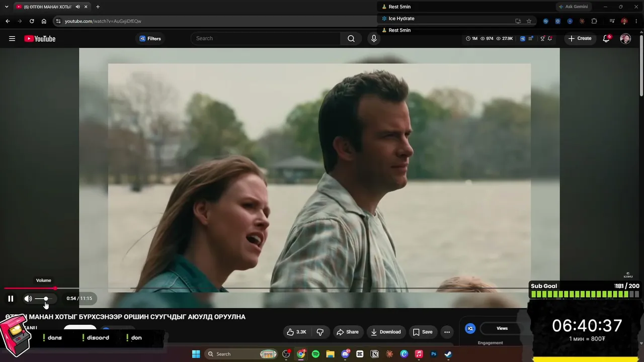This screenshot has height=362, width=644.
Task: Open Apple Music from the taskbar
Action: coord(419,354)
